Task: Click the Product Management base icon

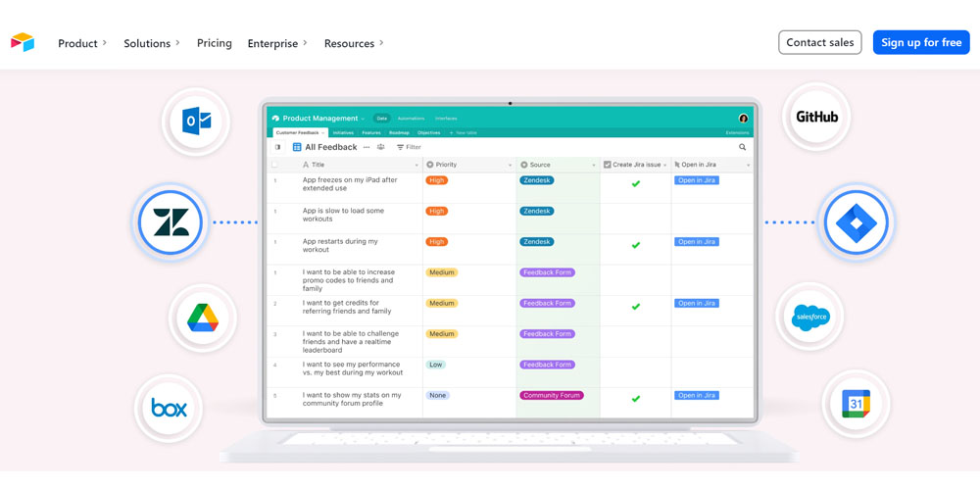Action: (275, 119)
